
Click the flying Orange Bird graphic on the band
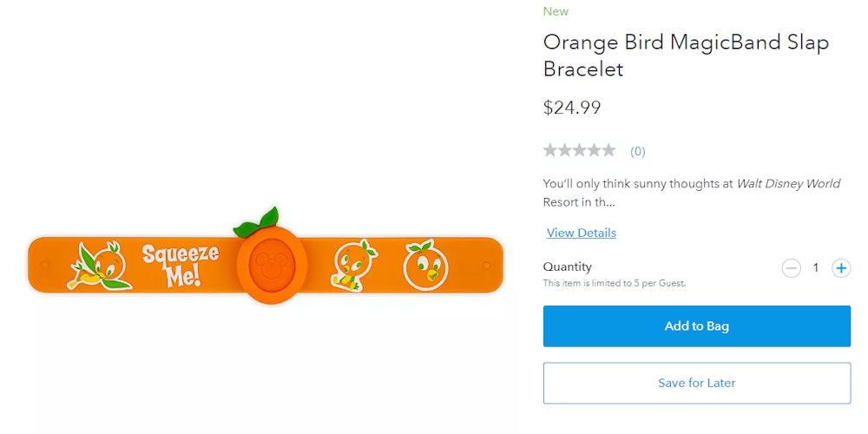pyautogui.click(x=100, y=266)
